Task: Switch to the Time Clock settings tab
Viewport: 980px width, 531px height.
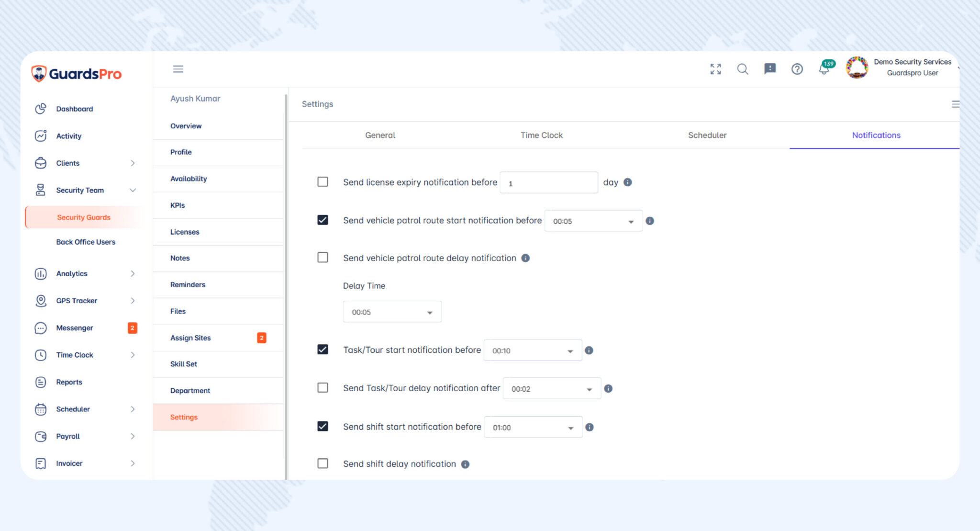Action: click(541, 136)
